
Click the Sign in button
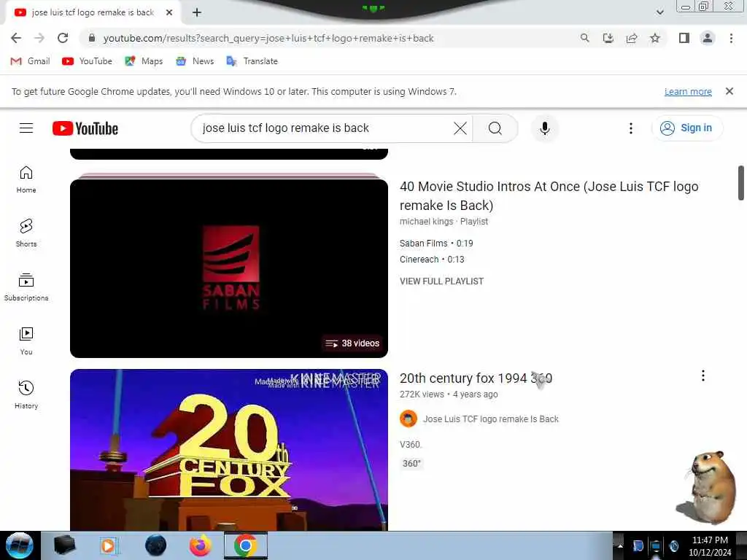point(687,128)
